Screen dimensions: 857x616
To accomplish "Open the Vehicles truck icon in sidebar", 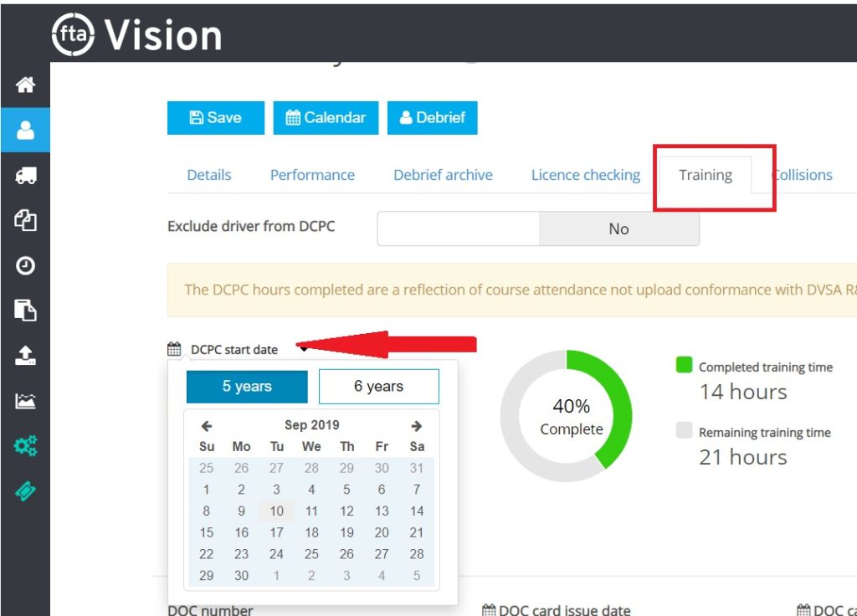I will pyautogui.click(x=26, y=176).
